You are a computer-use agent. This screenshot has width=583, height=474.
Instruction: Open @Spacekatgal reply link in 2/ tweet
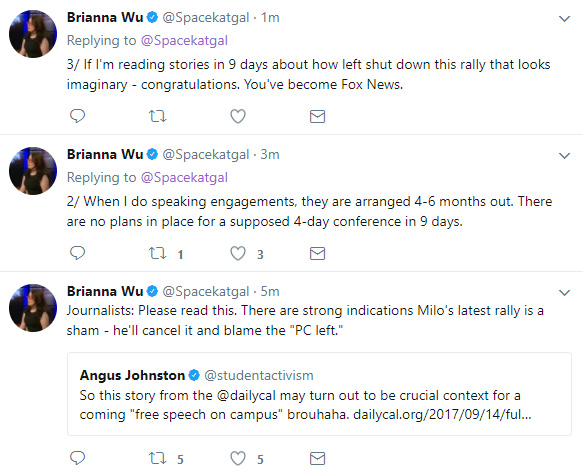tap(184, 178)
